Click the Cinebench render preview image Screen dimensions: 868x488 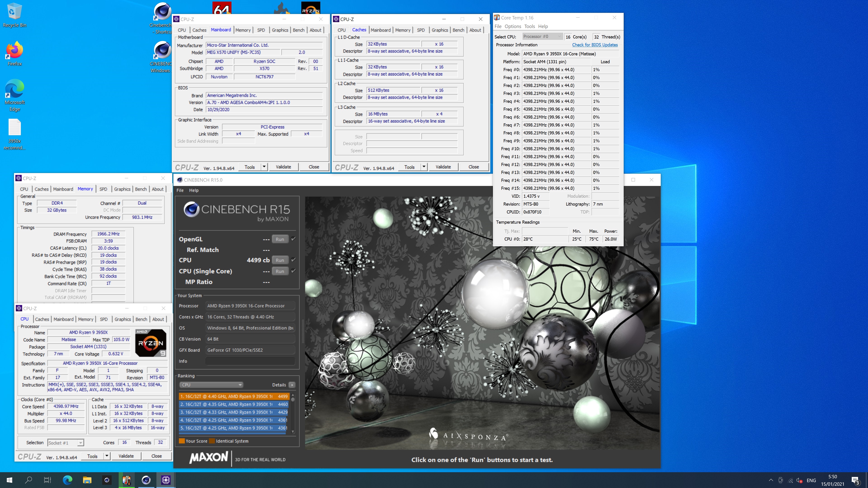click(x=482, y=323)
